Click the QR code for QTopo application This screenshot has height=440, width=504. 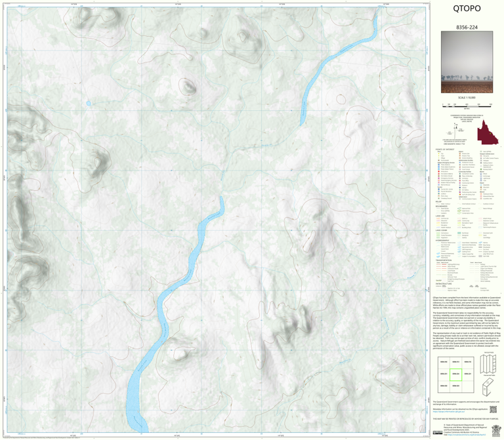(x=493, y=409)
